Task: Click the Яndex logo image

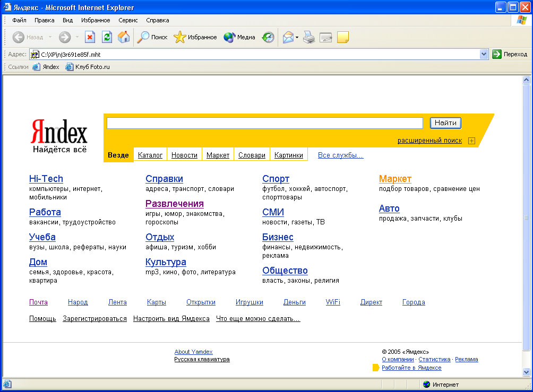Action: pos(59,136)
